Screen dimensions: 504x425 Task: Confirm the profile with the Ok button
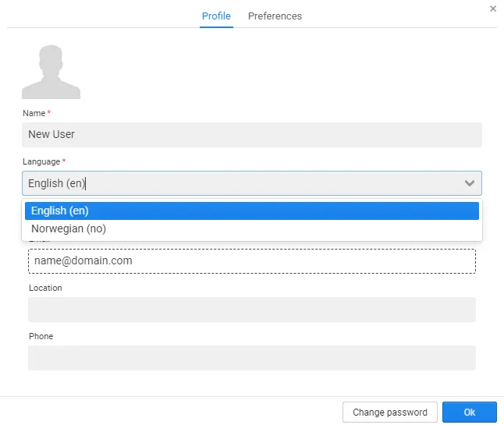469,413
